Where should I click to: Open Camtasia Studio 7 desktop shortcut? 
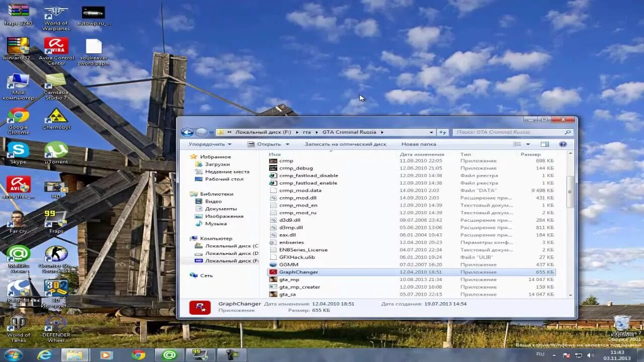(56, 86)
